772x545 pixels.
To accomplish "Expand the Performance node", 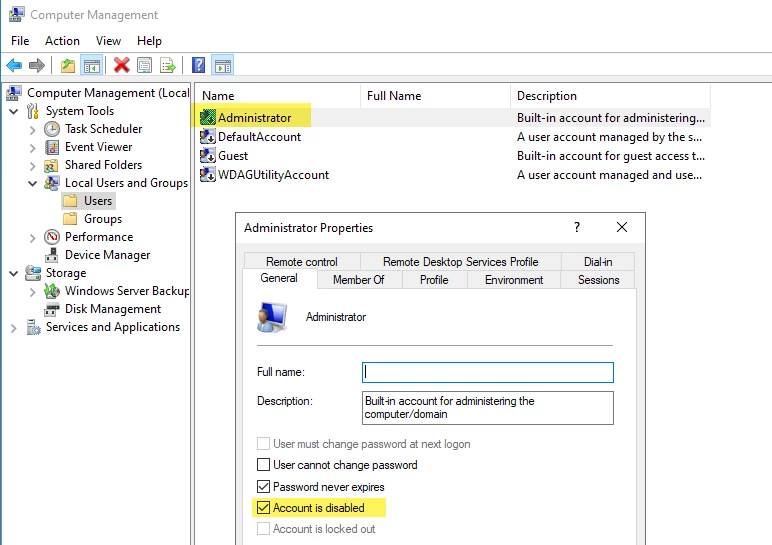I will (32, 238).
